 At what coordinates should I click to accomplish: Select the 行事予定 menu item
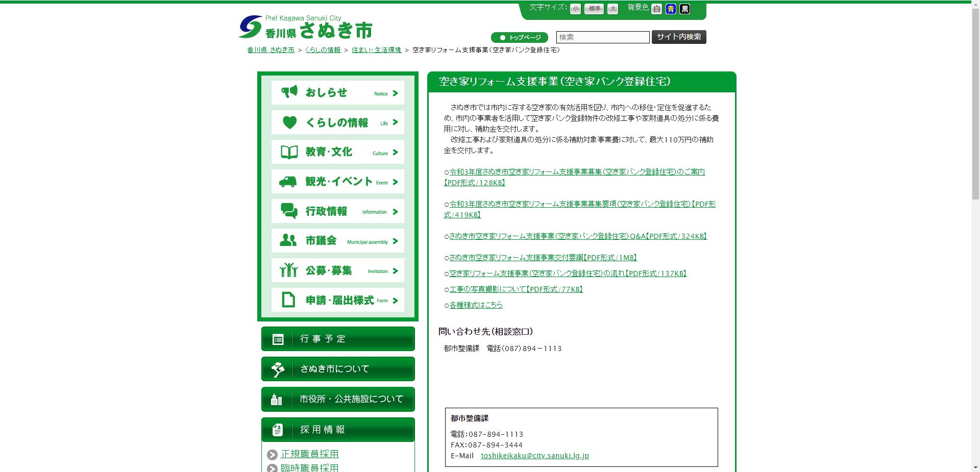pyautogui.click(x=337, y=338)
